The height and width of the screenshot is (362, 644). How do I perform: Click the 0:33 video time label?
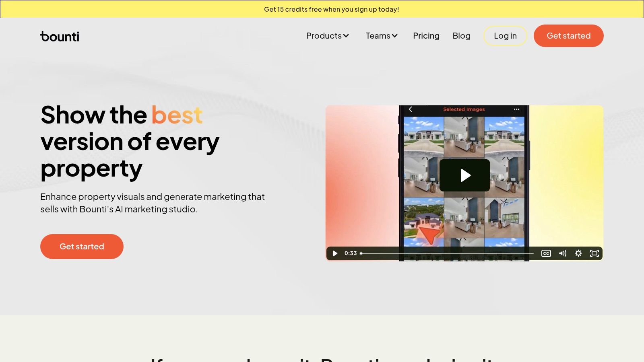point(351,253)
